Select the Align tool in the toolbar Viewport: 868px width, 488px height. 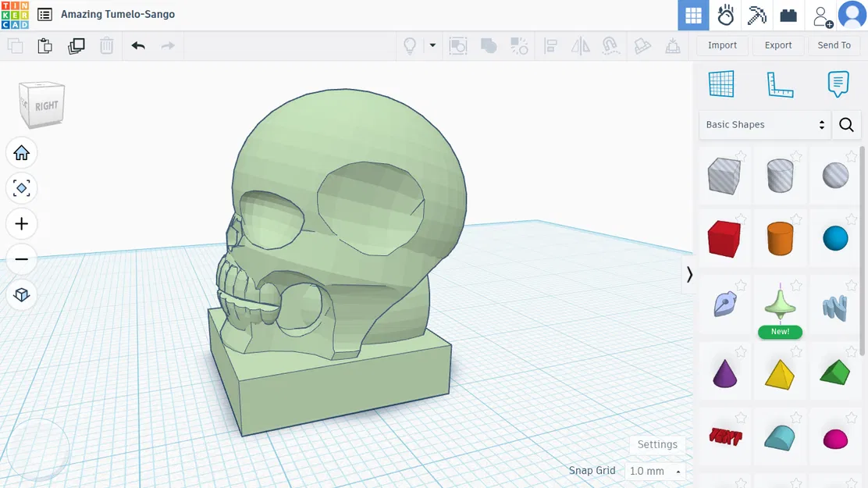pos(551,46)
